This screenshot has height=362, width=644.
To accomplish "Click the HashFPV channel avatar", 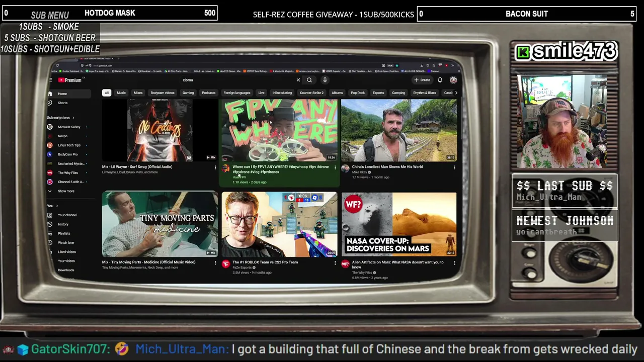I will (226, 168).
